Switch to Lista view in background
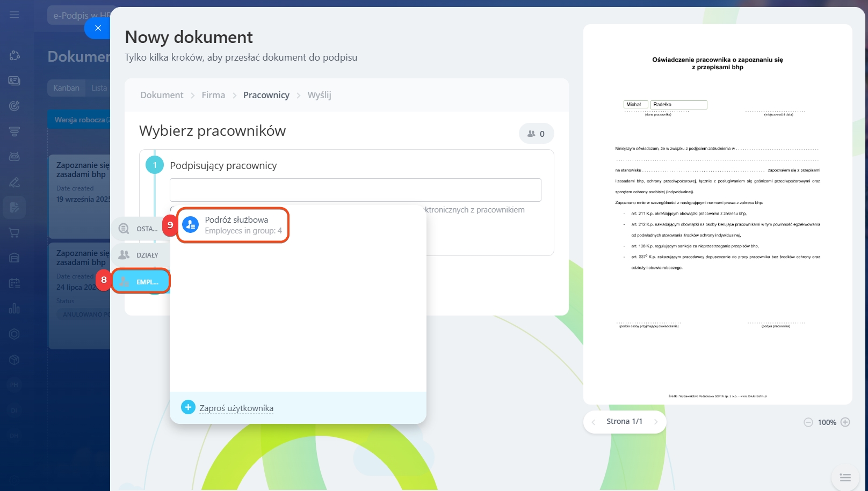Screen dimensions: 868x491 coord(99,88)
